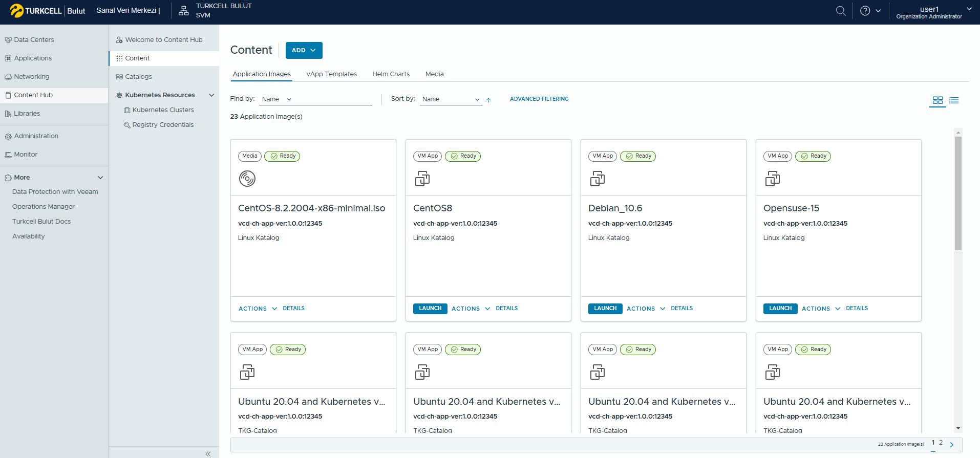
Task: Launch the CentOS8 image
Action: coord(430,309)
